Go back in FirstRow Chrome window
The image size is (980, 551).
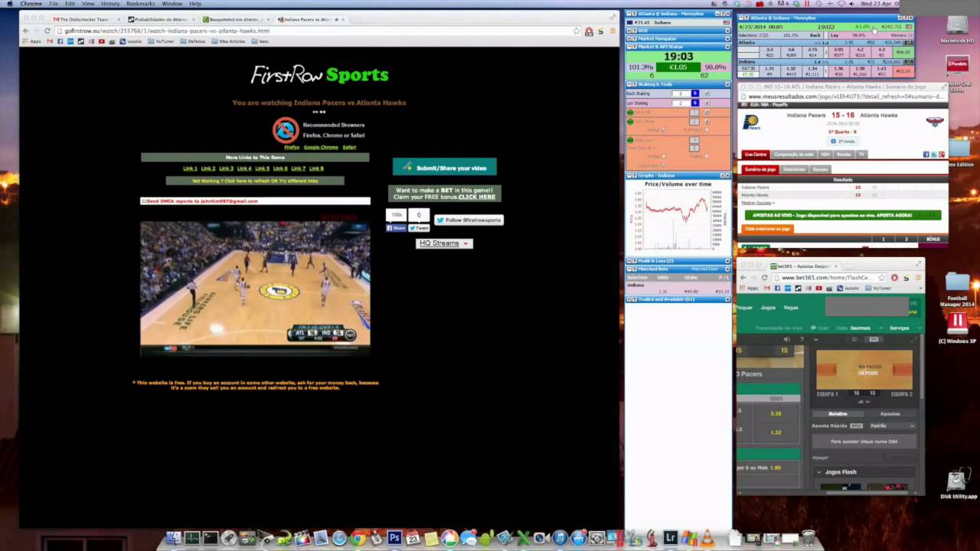point(25,31)
